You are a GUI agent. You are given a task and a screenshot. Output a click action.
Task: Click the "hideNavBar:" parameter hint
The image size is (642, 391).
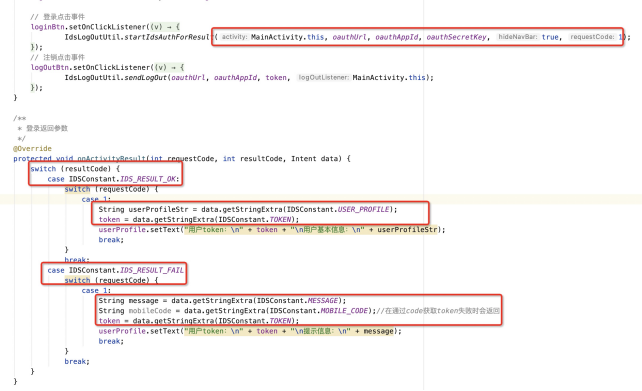pyautogui.click(x=518, y=37)
